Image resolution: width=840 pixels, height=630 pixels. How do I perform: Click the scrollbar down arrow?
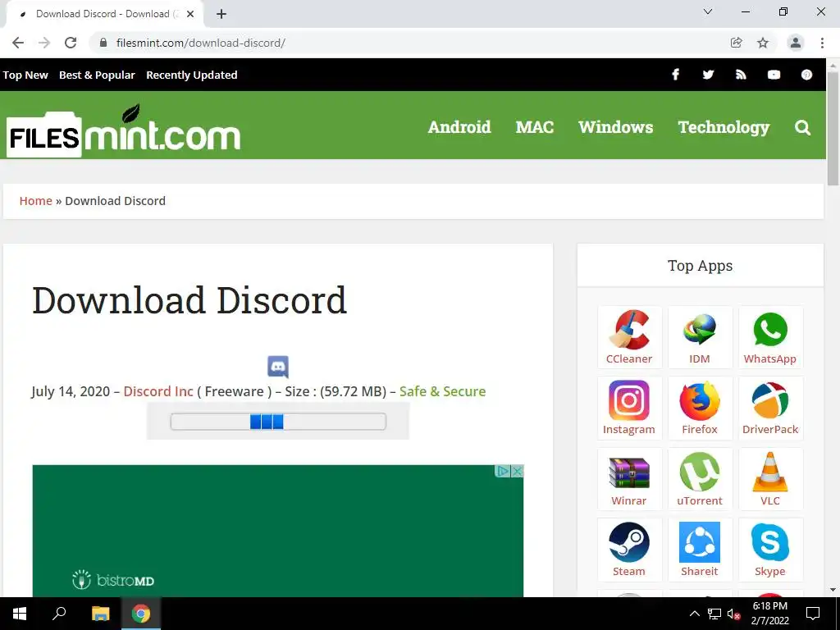(x=833, y=591)
